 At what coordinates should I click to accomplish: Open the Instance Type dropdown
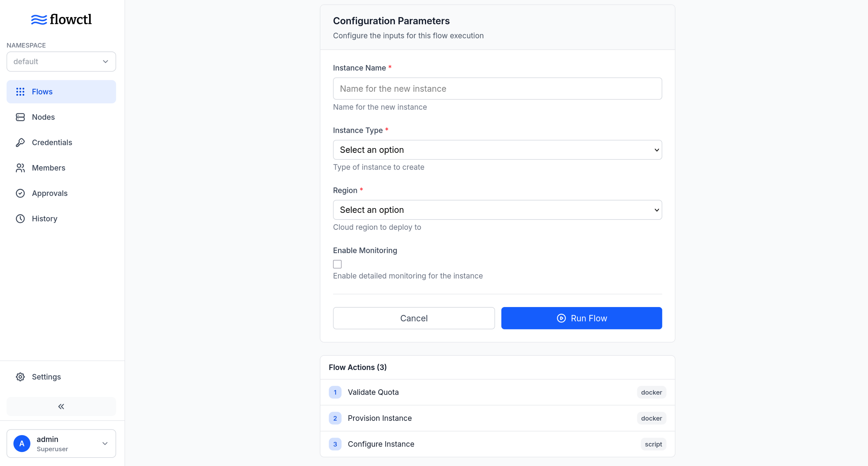(x=497, y=150)
